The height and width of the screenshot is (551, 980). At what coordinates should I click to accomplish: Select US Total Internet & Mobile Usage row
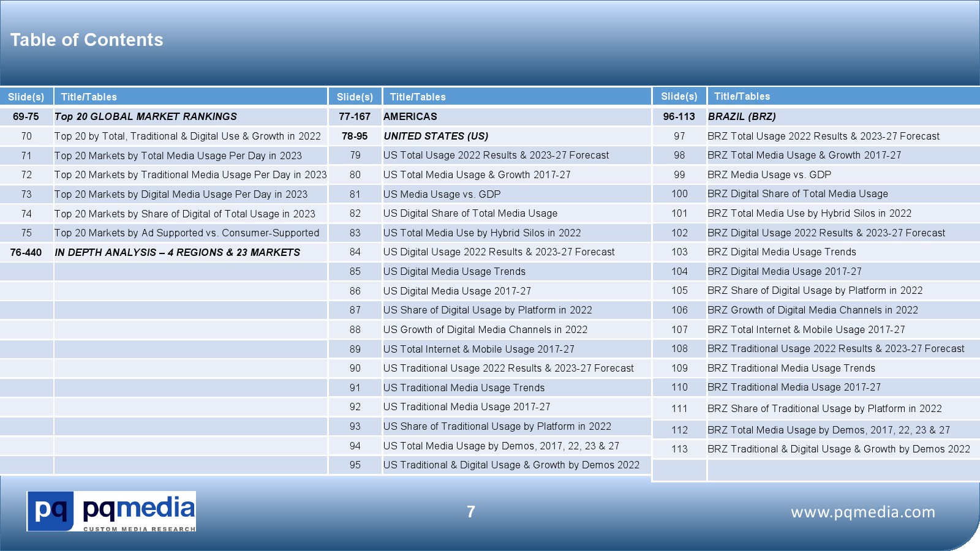coord(478,349)
